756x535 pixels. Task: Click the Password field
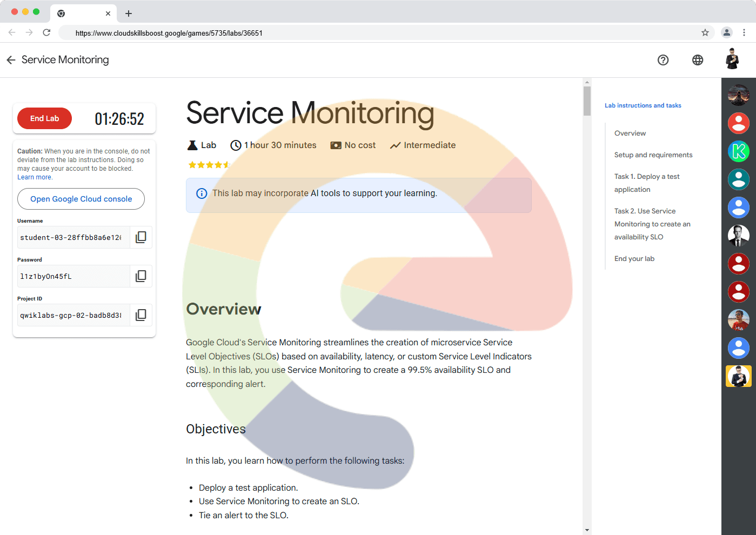pos(73,276)
